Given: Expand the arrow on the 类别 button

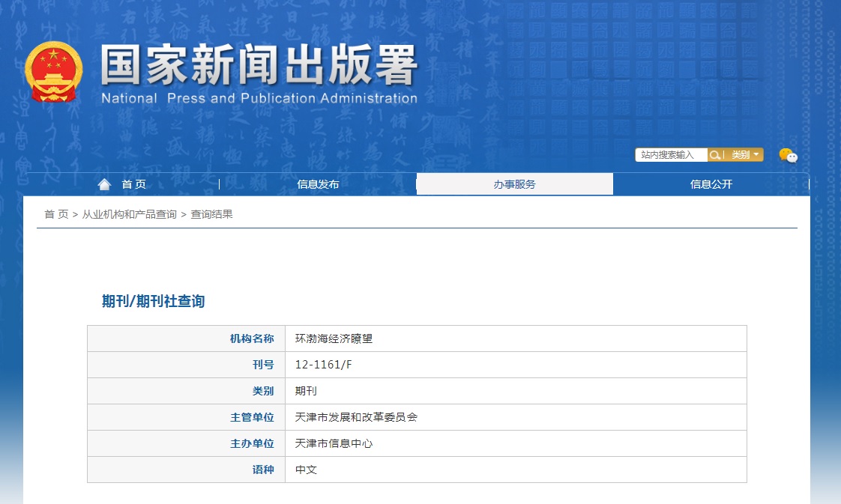Looking at the screenshot, I should [x=756, y=155].
